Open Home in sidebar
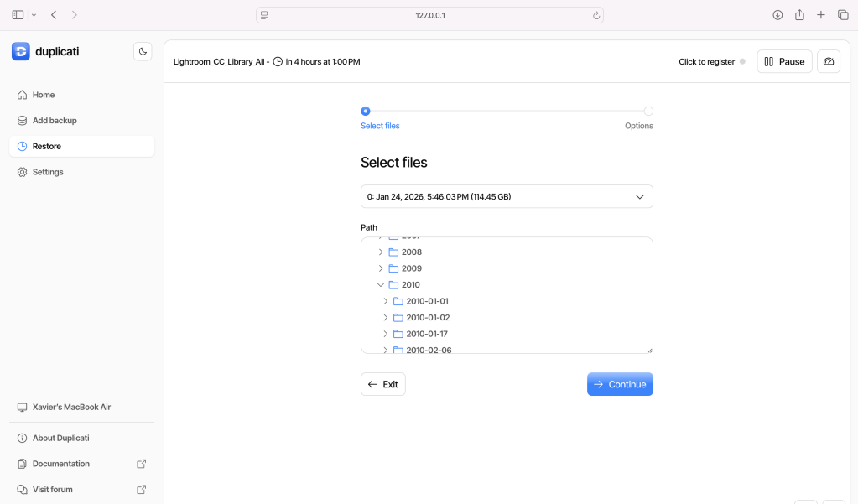The height and width of the screenshot is (504, 858). click(x=44, y=95)
